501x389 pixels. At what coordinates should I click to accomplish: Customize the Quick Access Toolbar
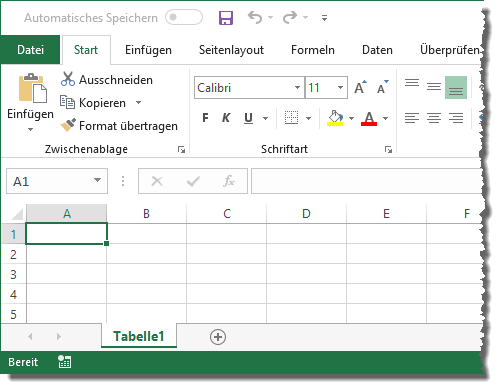point(324,18)
